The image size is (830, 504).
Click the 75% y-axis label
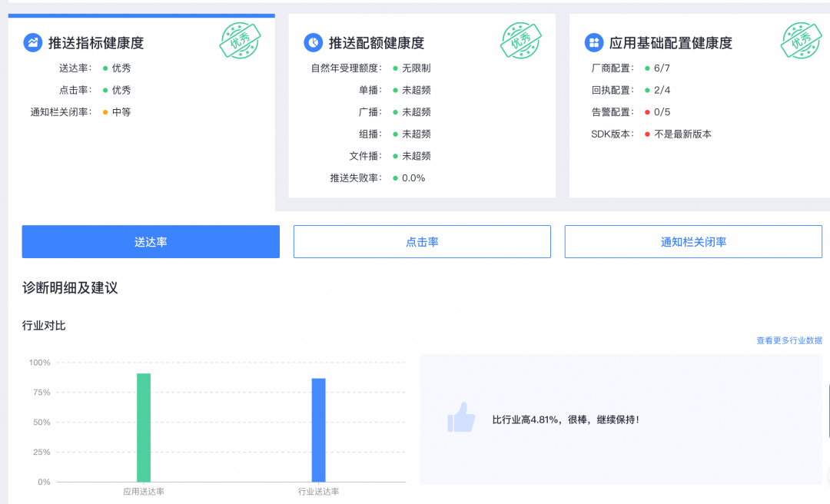(x=41, y=393)
